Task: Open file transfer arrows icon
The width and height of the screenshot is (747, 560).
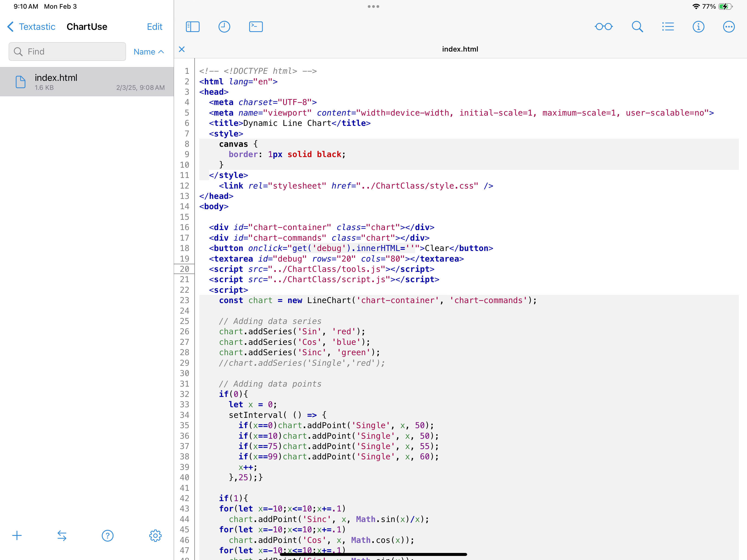Action: point(62,535)
